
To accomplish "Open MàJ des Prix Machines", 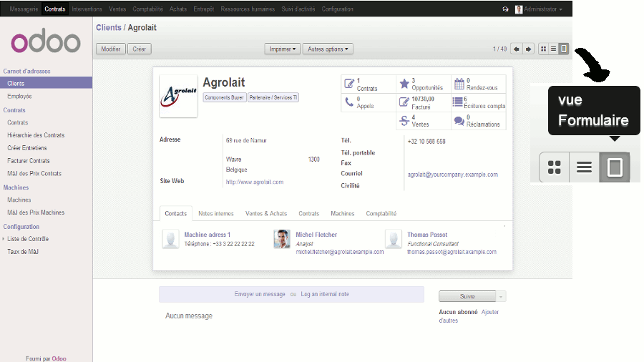I will point(36,212).
